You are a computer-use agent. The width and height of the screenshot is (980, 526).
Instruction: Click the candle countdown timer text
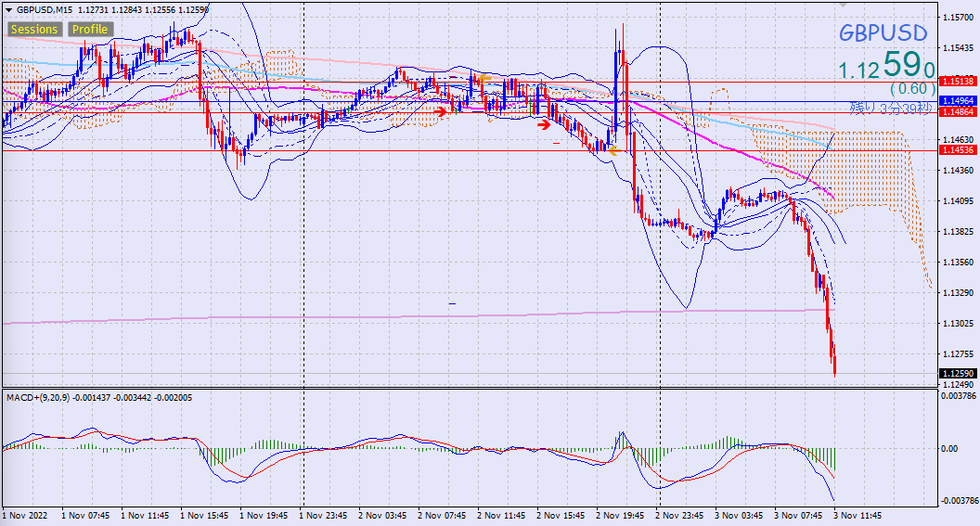(891, 109)
